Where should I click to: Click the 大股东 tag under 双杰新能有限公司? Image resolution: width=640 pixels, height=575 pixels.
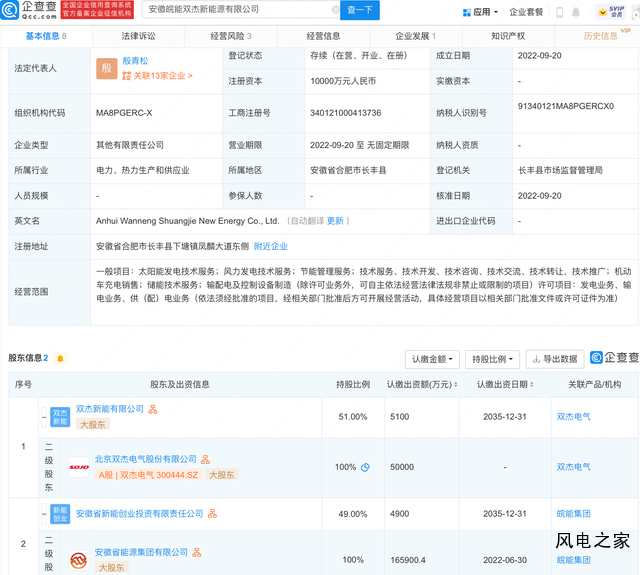(x=93, y=424)
